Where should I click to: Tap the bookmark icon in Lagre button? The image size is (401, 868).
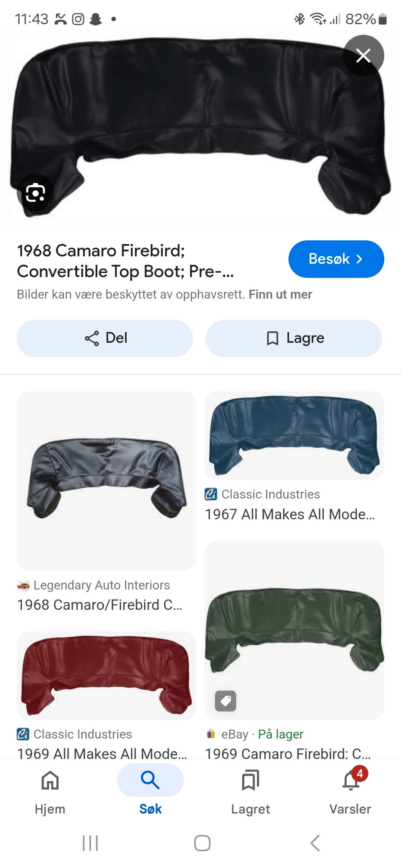coord(272,338)
